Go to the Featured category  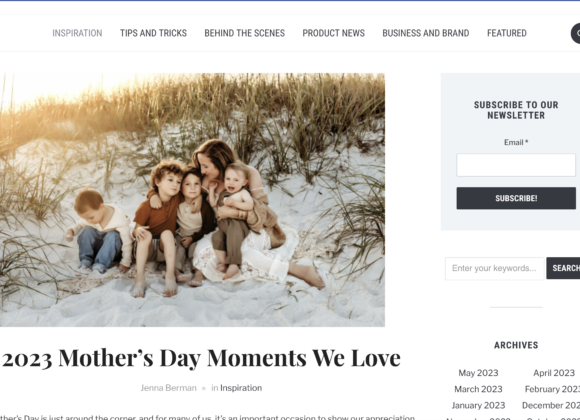click(507, 33)
